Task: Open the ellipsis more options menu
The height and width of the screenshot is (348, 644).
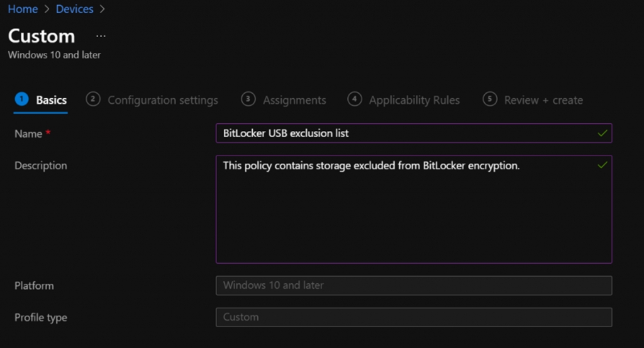Action: [101, 36]
